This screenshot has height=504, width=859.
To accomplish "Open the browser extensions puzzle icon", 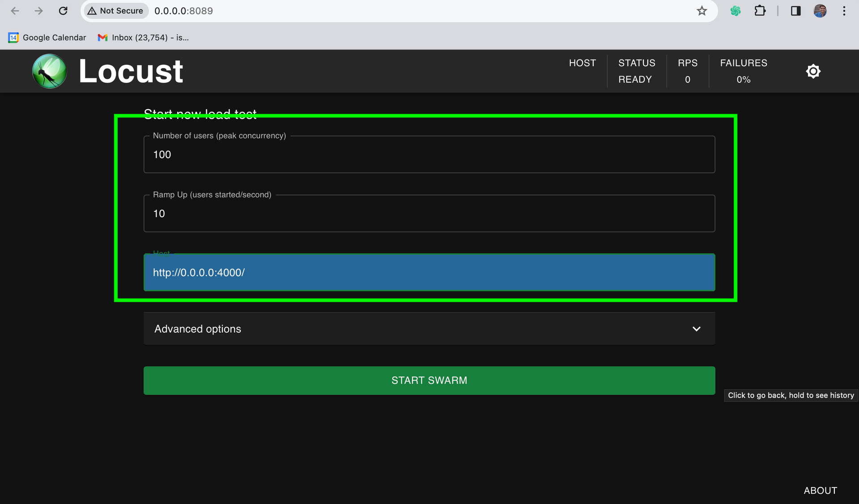I will [x=760, y=11].
